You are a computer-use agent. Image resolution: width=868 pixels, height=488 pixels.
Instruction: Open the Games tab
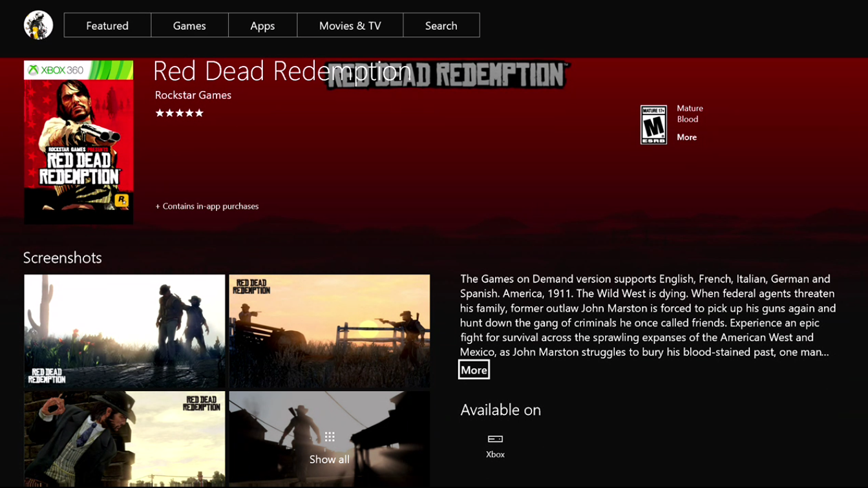(189, 26)
